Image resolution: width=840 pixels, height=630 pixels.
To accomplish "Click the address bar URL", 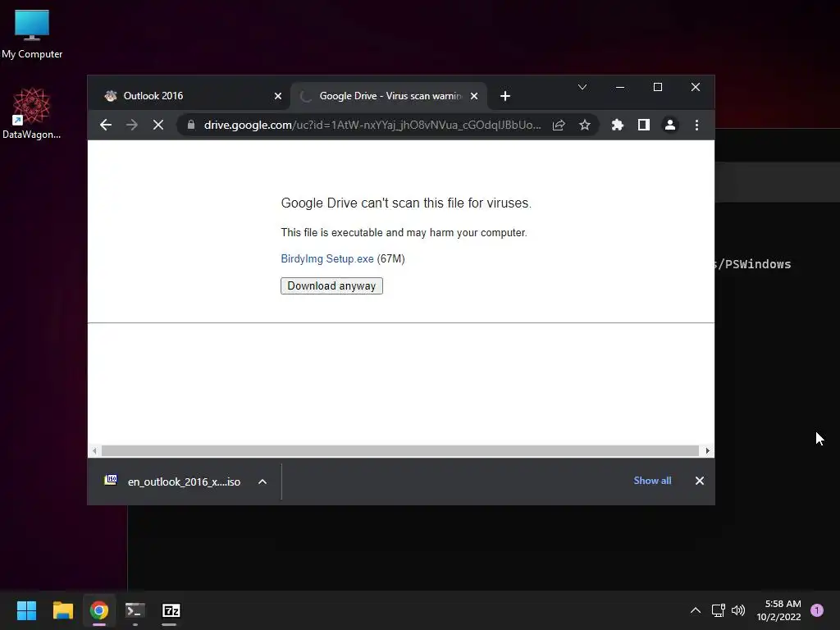I will pyautogui.click(x=372, y=125).
